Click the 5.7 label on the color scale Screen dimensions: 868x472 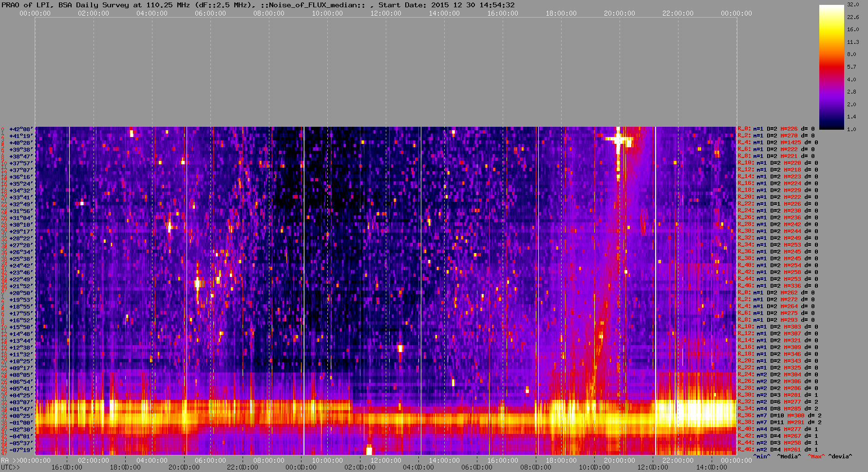[851, 67]
